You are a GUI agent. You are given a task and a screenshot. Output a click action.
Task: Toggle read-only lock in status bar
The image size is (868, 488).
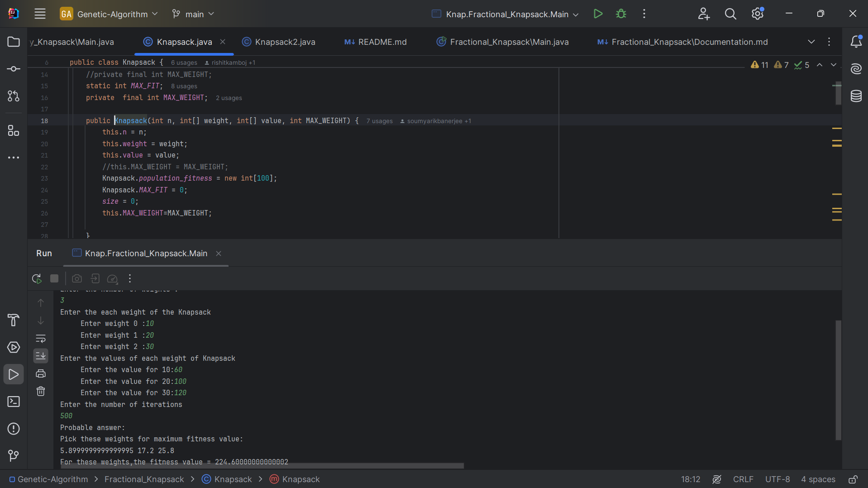pyautogui.click(x=853, y=479)
